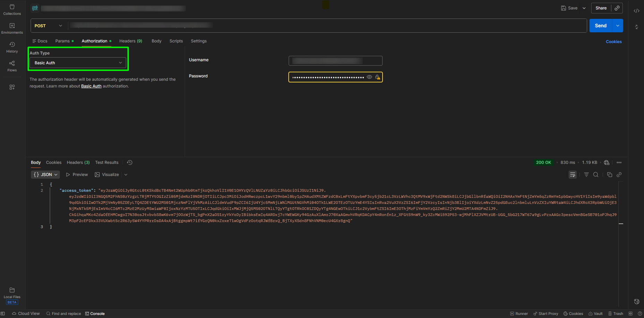Open the Environments sidebar panel
Screen dimensions: 644x318
point(12,28)
